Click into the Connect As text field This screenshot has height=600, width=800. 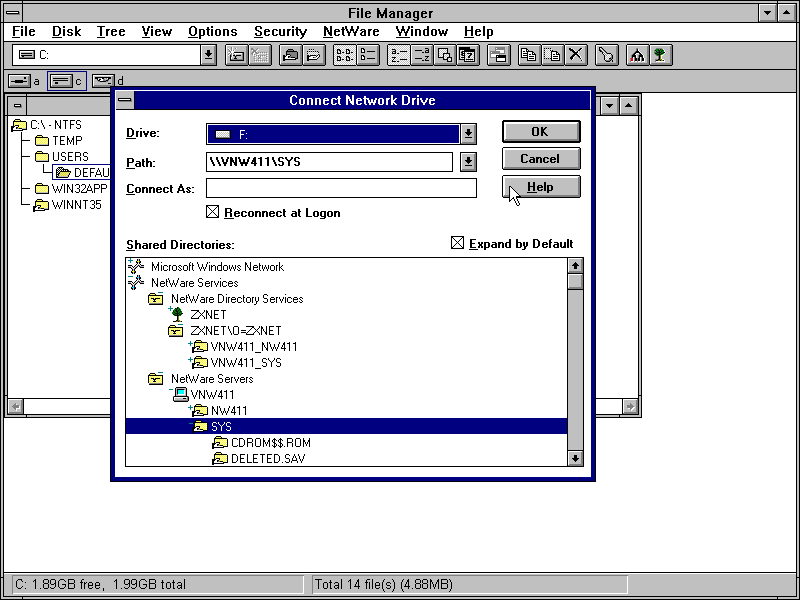tap(341, 188)
